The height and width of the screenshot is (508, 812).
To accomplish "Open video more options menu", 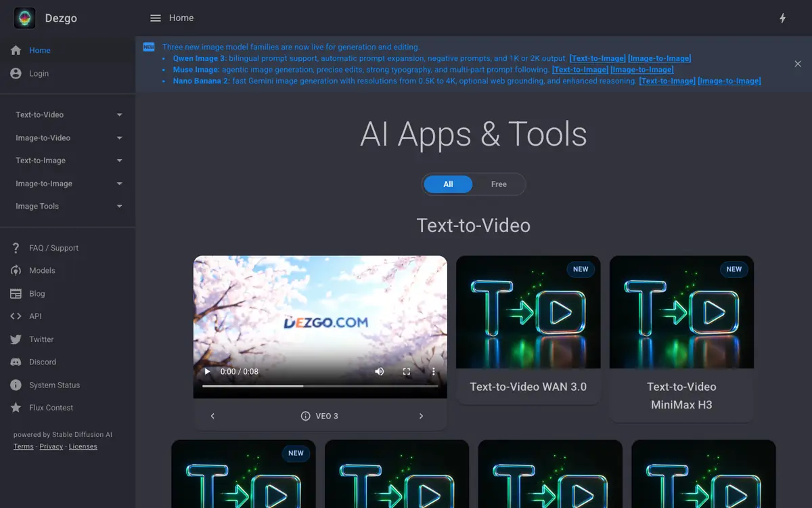I will 434,371.
